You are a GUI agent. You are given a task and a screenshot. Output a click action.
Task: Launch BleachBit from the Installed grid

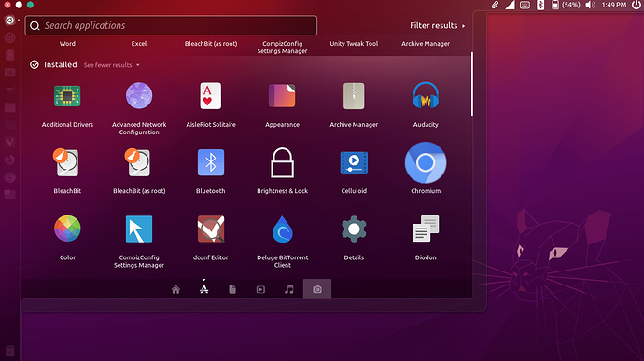tap(67, 162)
